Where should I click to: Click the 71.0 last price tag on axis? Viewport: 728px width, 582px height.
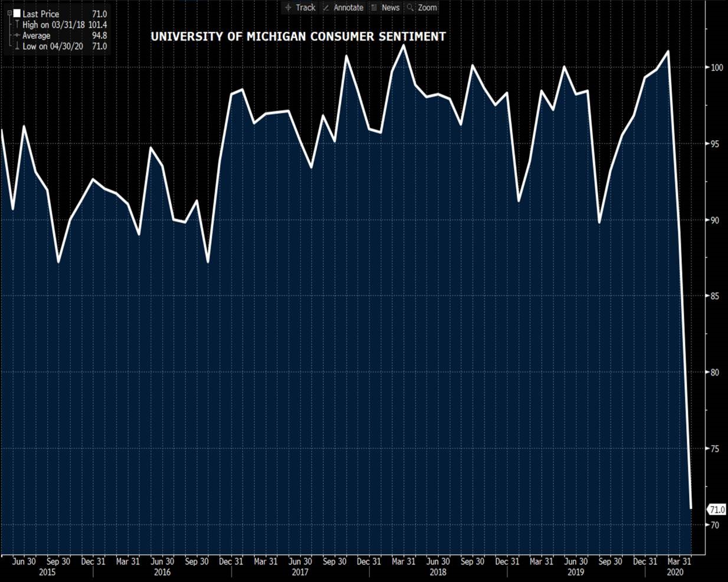click(717, 509)
